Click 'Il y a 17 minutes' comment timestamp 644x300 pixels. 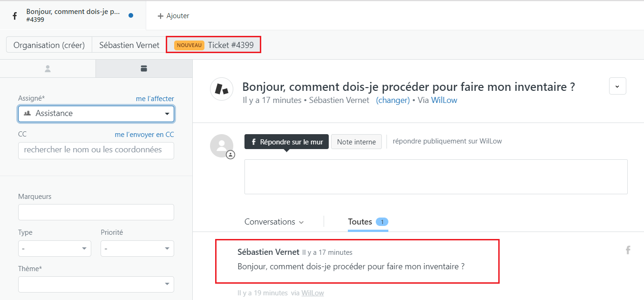[x=327, y=252]
